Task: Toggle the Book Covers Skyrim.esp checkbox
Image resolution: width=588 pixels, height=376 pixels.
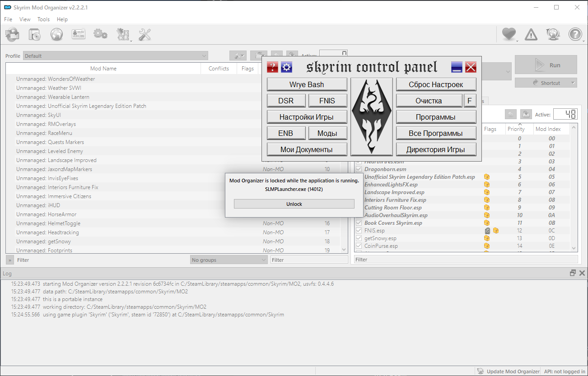Action: pos(359,223)
